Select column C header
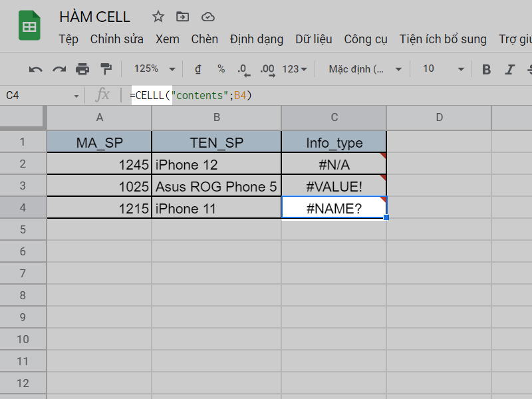The image size is (532, 399). [334, 118]
